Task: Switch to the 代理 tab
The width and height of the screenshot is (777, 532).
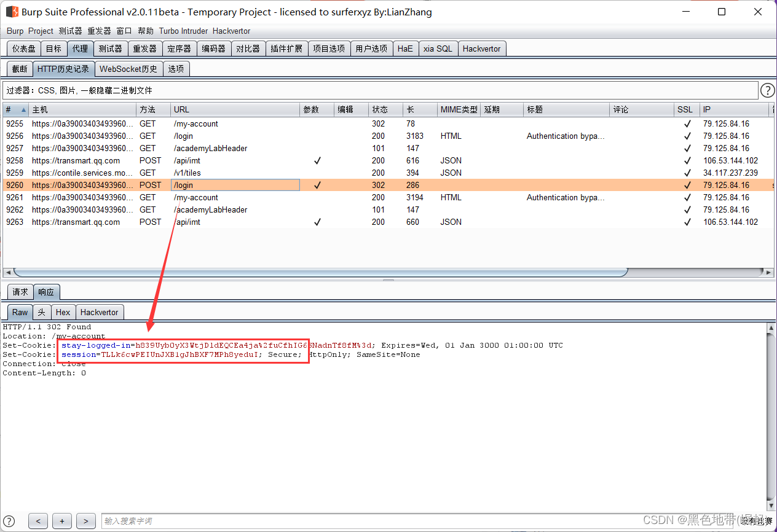Action: pyautogui.click(x=80, y=49)
